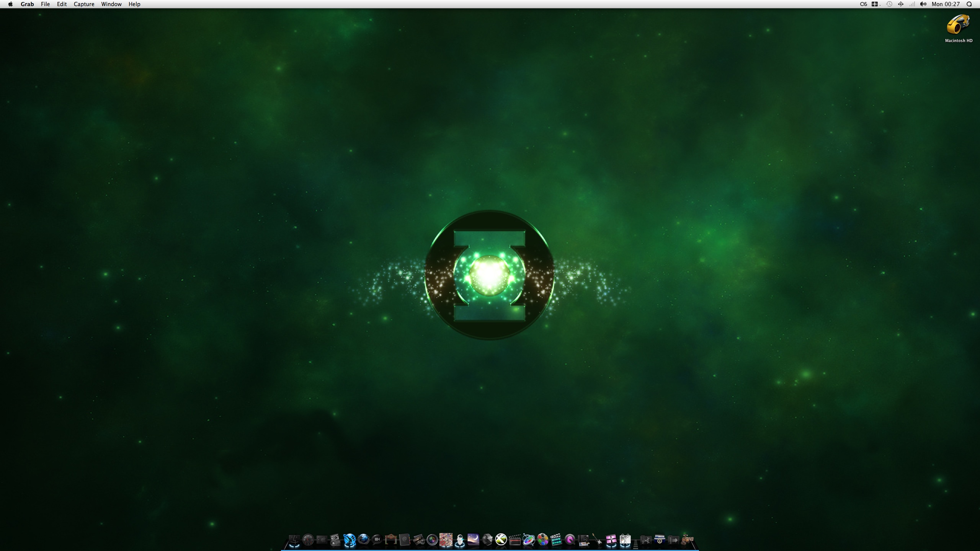Viewport: 980px width, 551px height.
Task: Open the File menu
Action: 45,4
